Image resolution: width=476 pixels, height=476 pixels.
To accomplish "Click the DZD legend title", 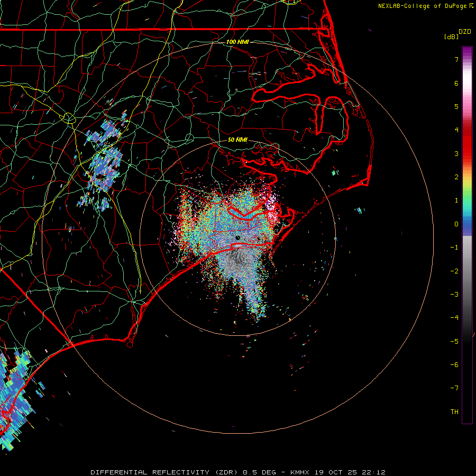I will click(x=465, y=32).
